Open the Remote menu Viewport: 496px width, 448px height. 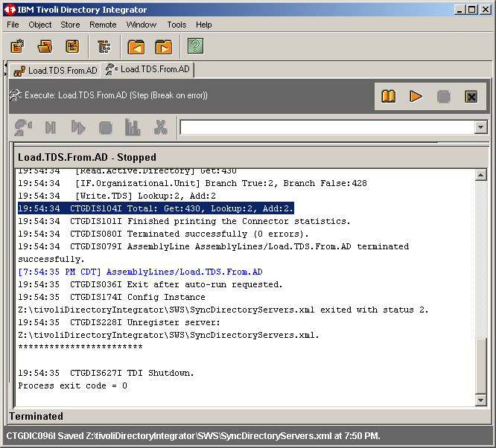103,25
